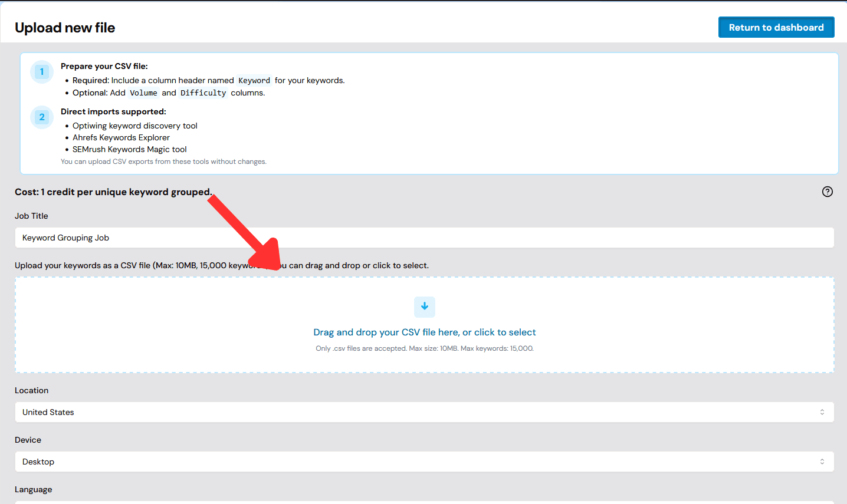Click the step 2 numbered badge

tap(41, 117)
